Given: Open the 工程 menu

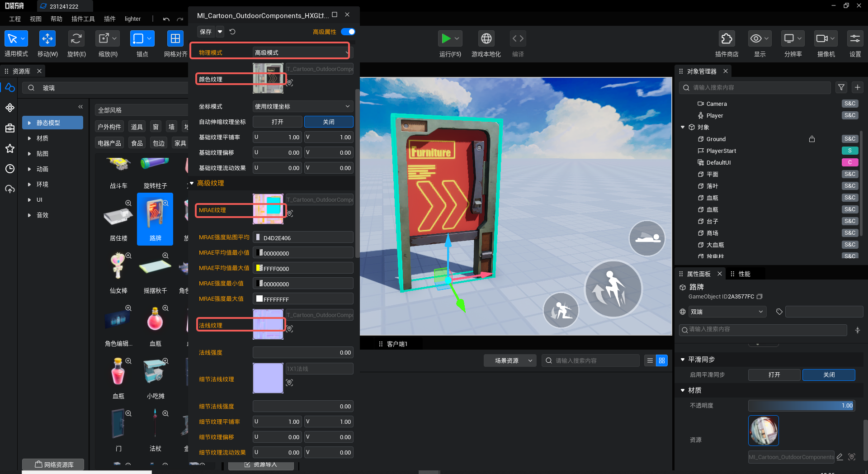Looking at the screenshot, I should click(x=15, y=19).
